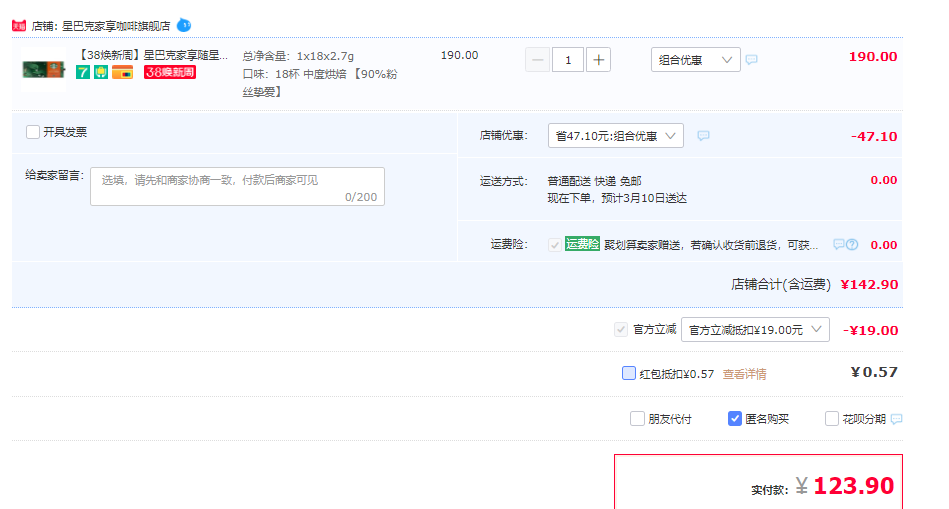The width and height of the screenshot is (949, 509).
Task: Click the quantity input field showing 1
Action: click(x=568, y=60)
